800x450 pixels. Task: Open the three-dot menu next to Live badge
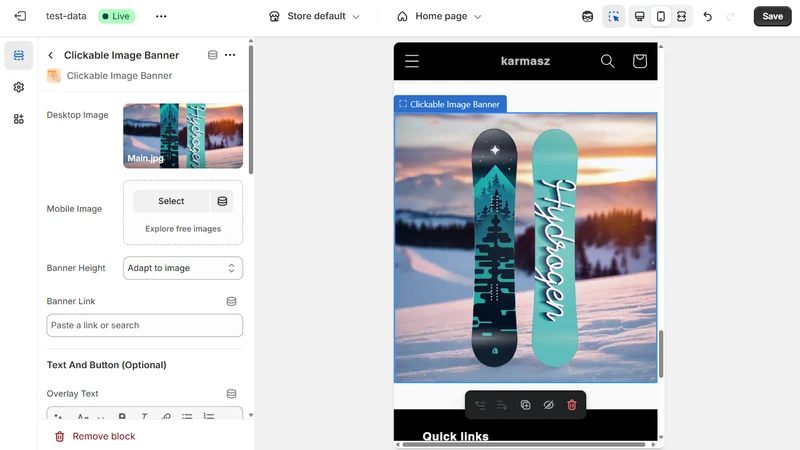(161, 16)
